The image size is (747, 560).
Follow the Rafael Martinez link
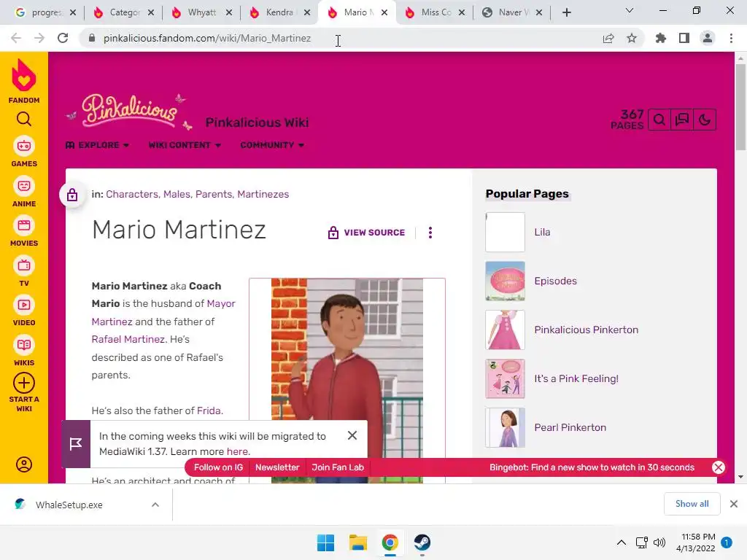128,340
